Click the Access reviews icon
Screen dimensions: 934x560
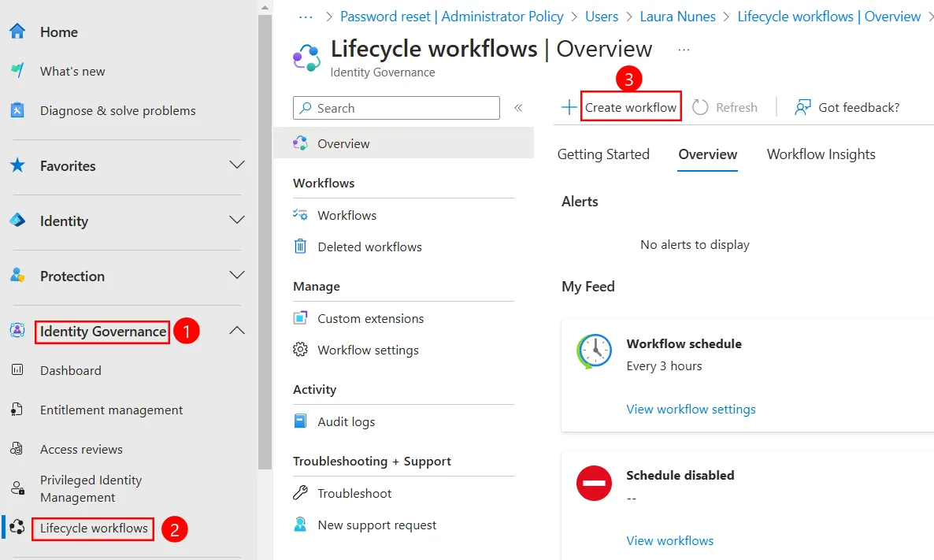(x=17, y=449)
